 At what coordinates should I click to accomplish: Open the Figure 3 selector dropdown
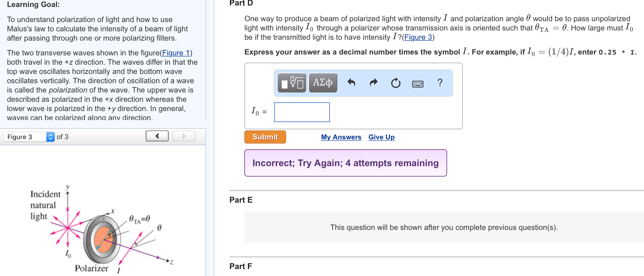(x=29, y=137)
